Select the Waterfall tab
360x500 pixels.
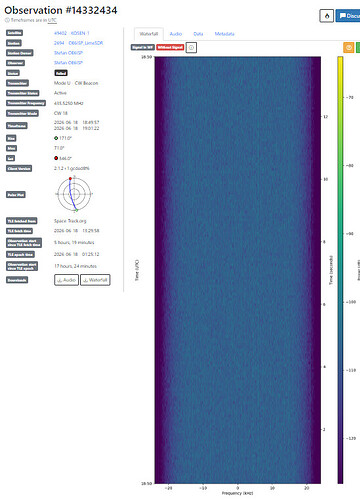[x=149, y=34]
